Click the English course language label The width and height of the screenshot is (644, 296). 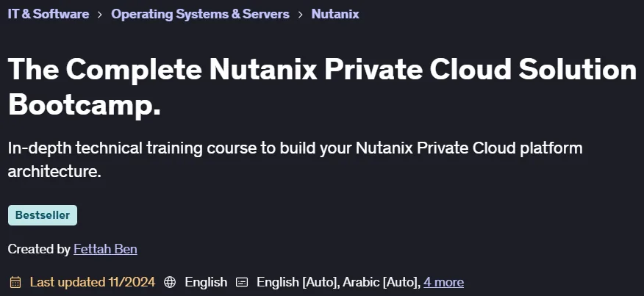(x=206, y=282)
